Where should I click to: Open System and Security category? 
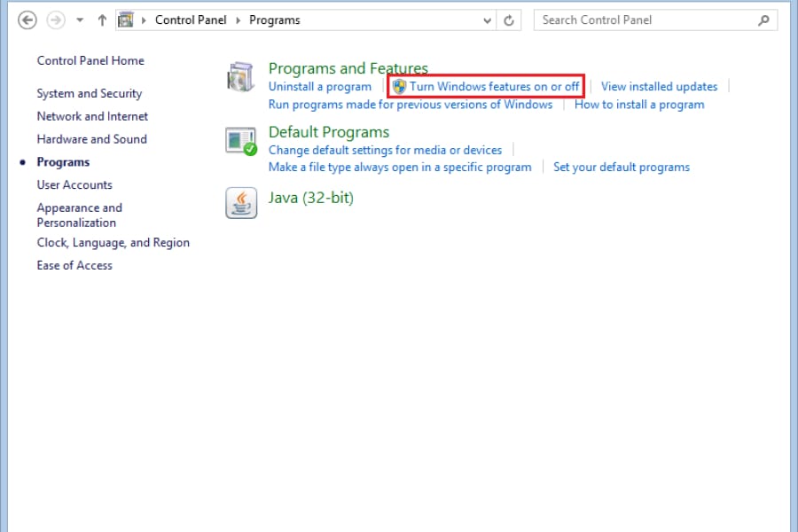click(90, 94)
